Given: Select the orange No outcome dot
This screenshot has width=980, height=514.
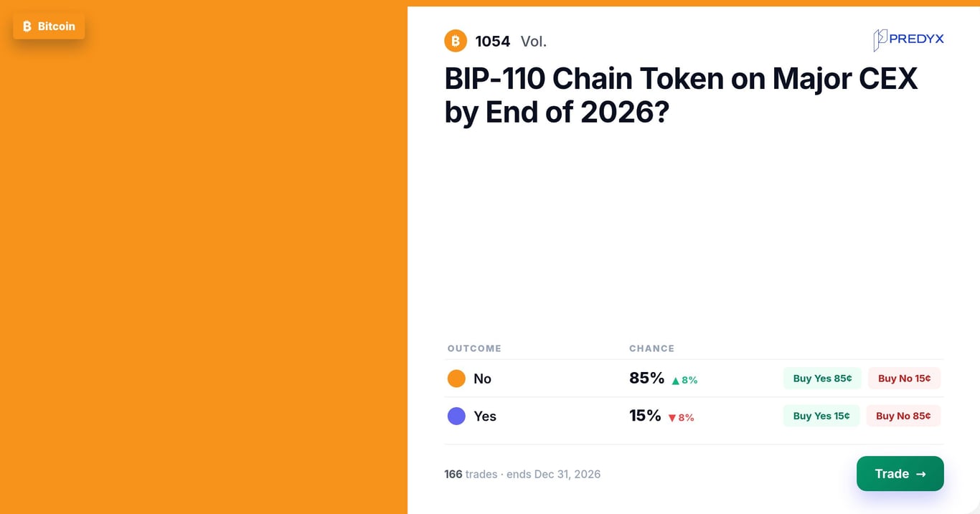Looking at the screenshot, I should pyautogui.click(x=456, y=379).
